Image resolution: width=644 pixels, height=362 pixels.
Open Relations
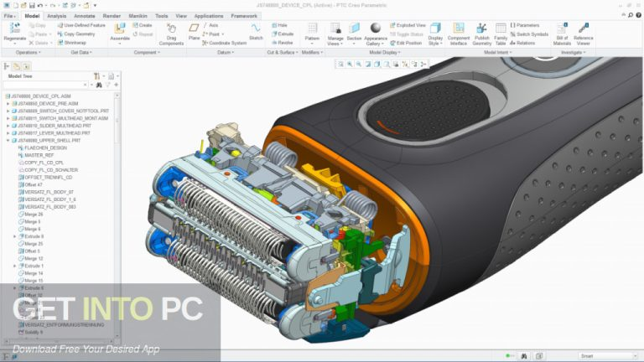pyautogui.click(x=522, y=43)
